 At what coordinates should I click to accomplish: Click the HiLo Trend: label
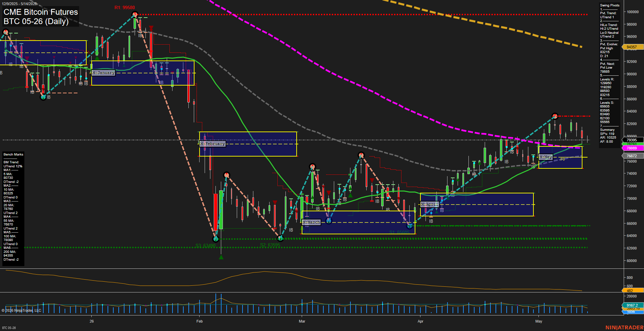point(609,25)
